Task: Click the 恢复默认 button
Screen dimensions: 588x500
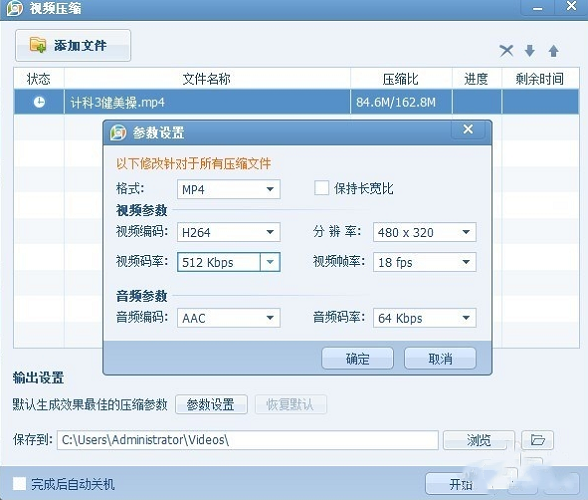Action: tap(291, 404)
